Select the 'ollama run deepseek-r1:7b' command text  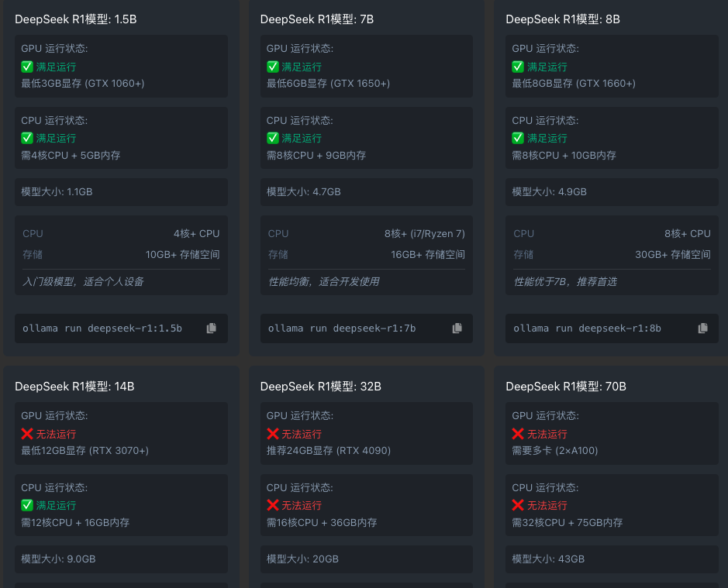click(342, 328)
